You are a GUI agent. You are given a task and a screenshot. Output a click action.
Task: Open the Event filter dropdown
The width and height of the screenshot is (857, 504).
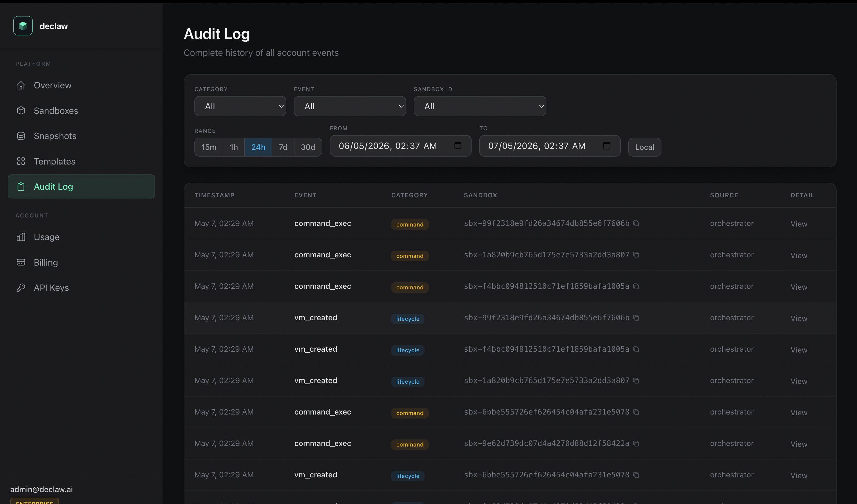[x=350, y=106]
